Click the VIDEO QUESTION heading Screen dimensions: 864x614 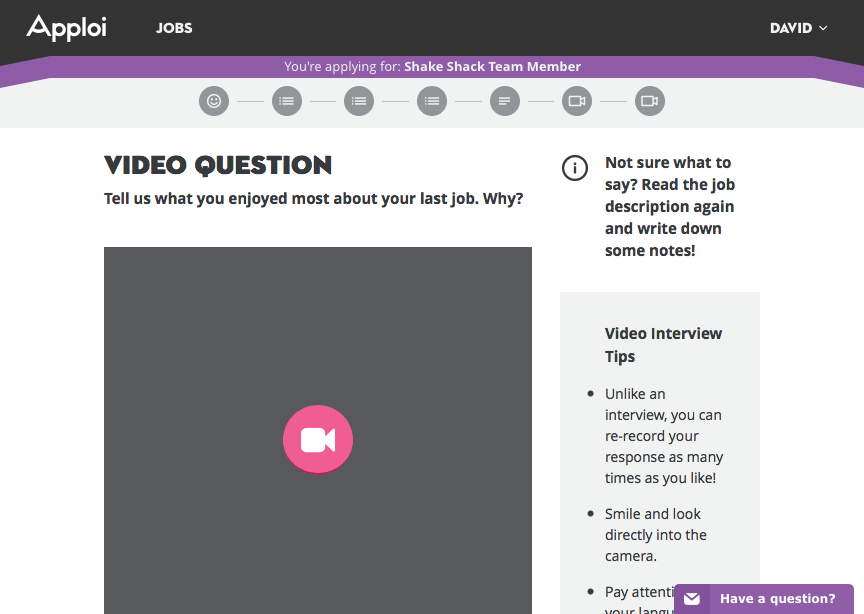click(x=218, y=165)
